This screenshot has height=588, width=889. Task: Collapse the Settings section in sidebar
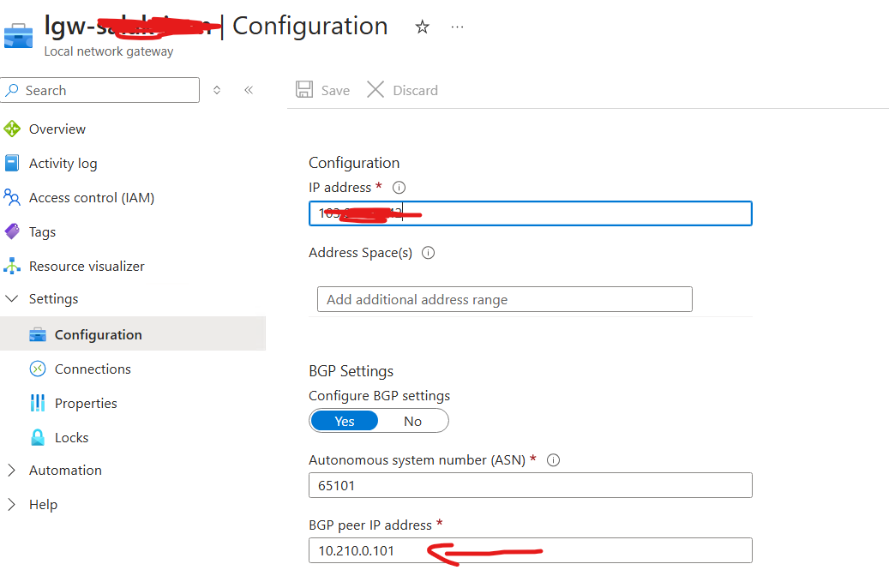tap(12, 299)
